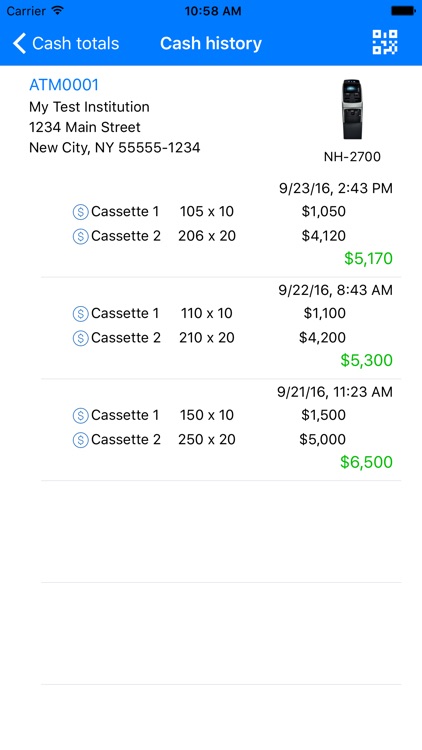Click the Cassette 1 dollar icon for 9/23/16
The image size is (422, 750).
click(80, 211)
